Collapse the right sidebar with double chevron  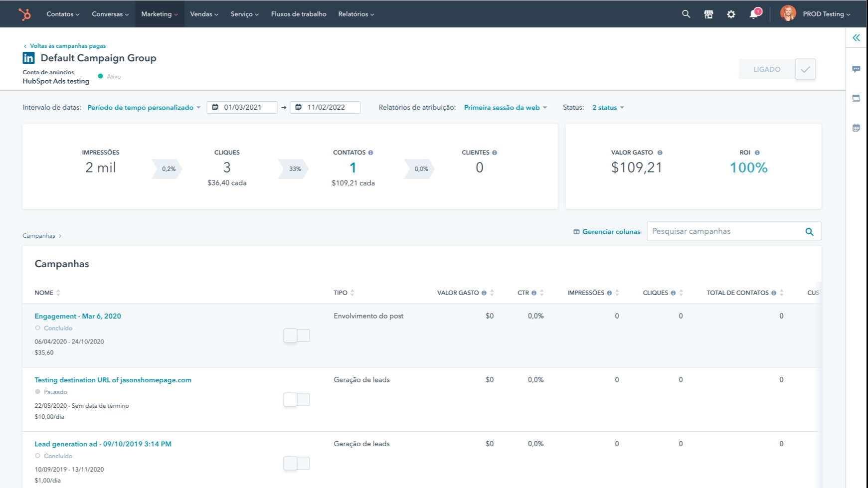click(856, 38)
